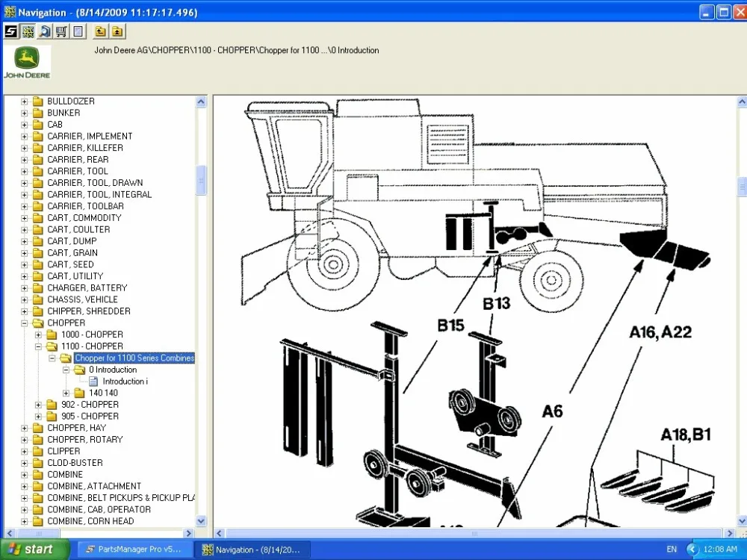The height and width of the screenshot is (560, 747).
Task: Collapse the 1100 - CHOPPER node
Action: (38, 346)
